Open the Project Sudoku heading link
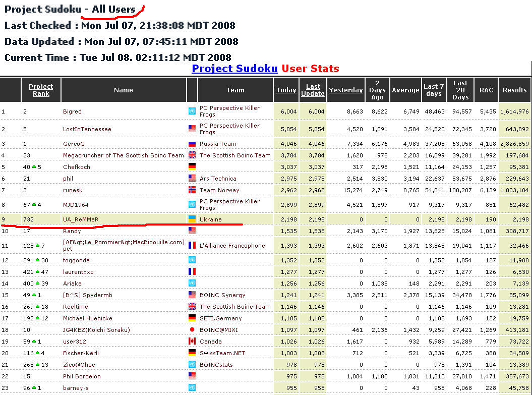This screenshot has height=395, width=532. 234,69
